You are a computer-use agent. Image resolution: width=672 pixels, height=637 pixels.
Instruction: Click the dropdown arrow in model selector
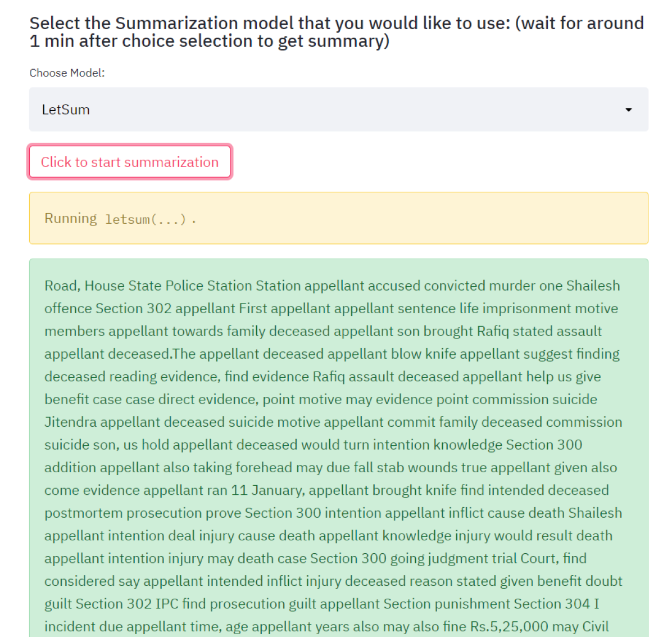click(x=628, y=110)
